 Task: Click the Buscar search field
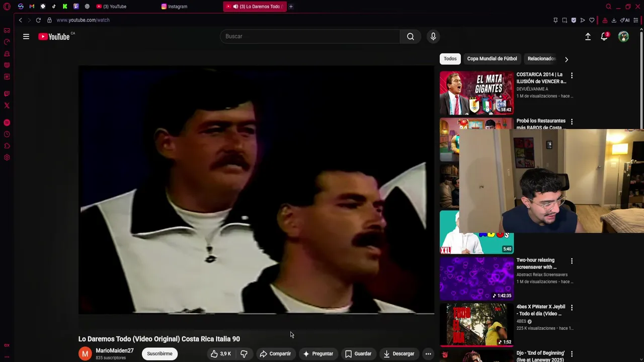[x=310, y=36]
